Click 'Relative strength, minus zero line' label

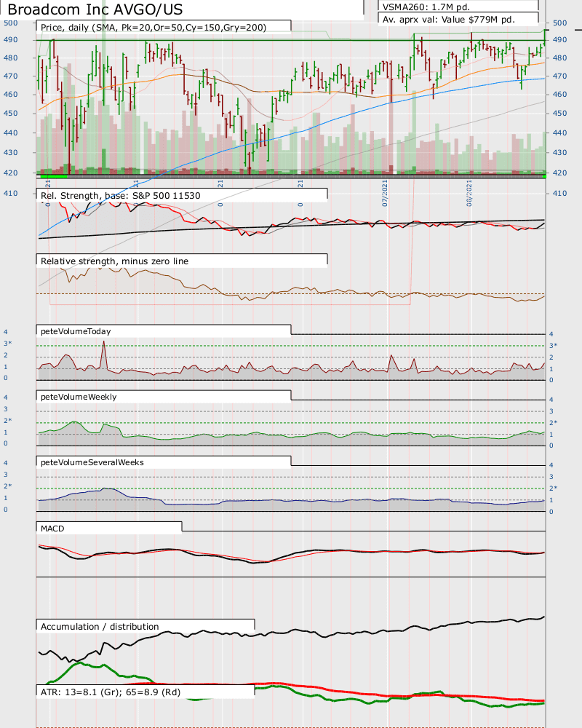click(x=114, y=261)
